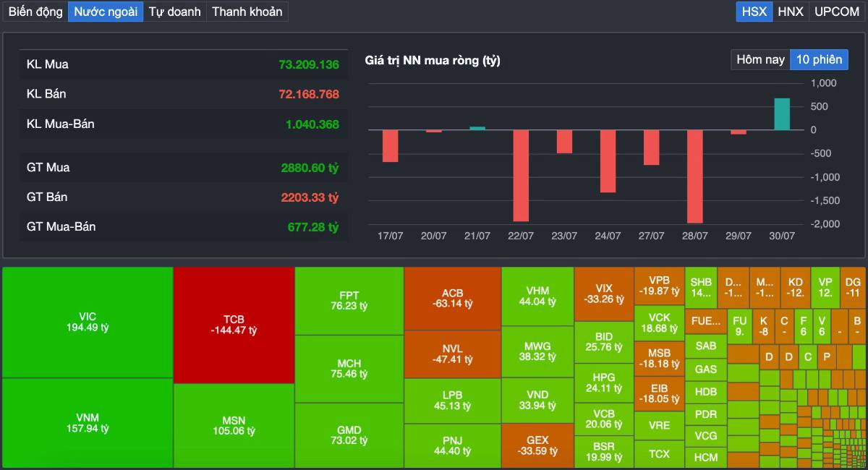Screen dimensions: 868x470
Task: Open the Tự doanh tab
Action: tap(174, 12)
